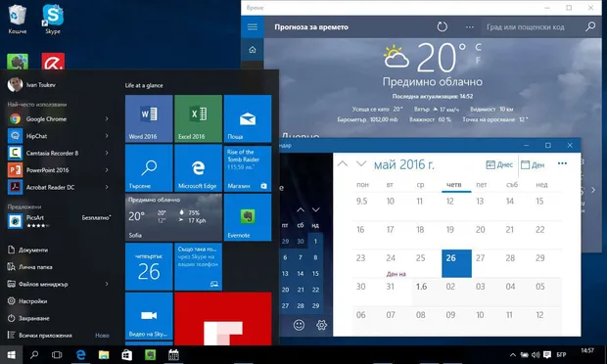
Task: Open calendar more options ellipsis
Action: tap(562, 163)
